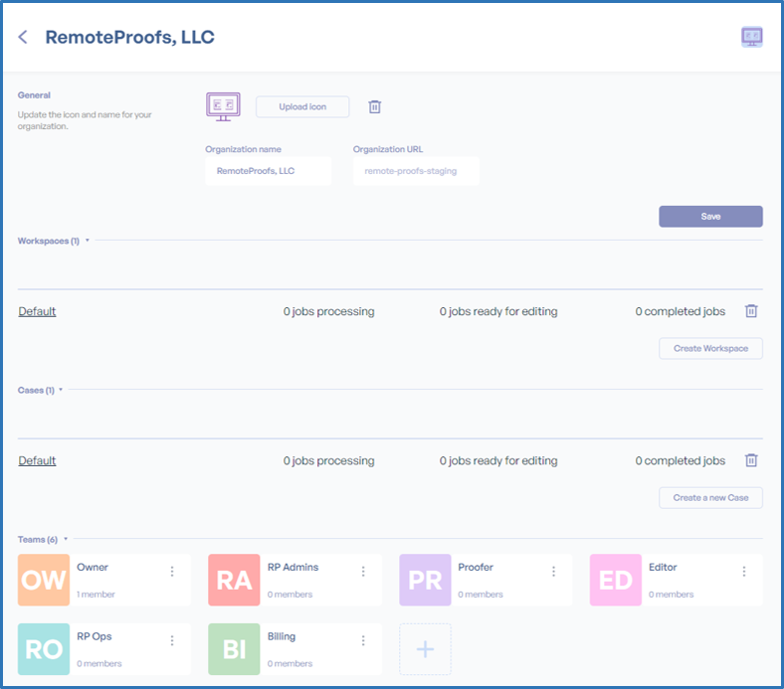Edit the Organization name field
The width and height of the screenshot is (784, 689).
[268, 171]
